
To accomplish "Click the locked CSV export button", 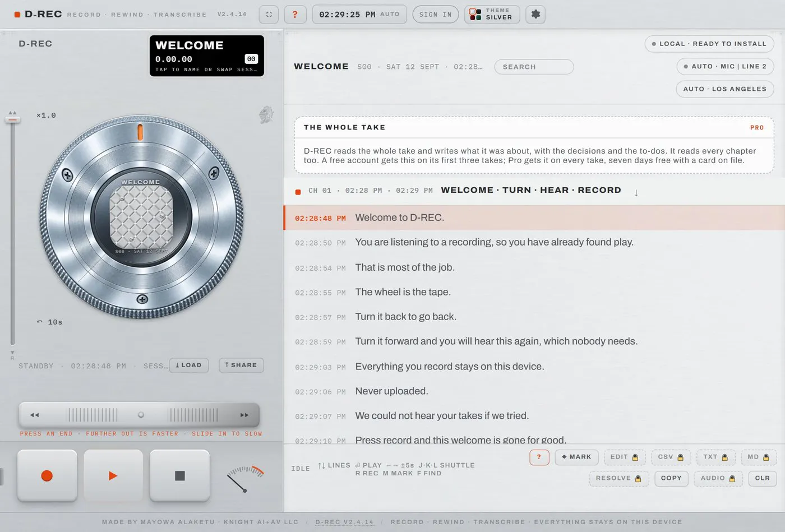I will (x=671, y=457).
